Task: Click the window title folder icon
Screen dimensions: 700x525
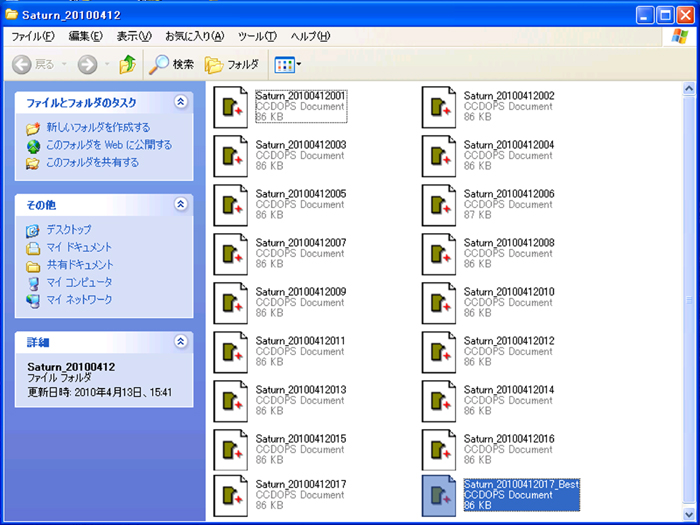Action: [11, 14]
